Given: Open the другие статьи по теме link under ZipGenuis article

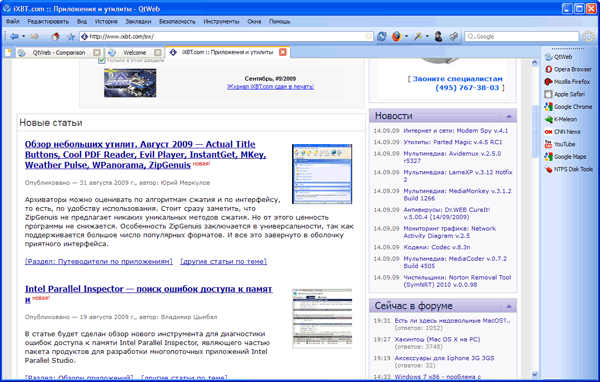Looking at the screenshot, I should tap(223, 261).
